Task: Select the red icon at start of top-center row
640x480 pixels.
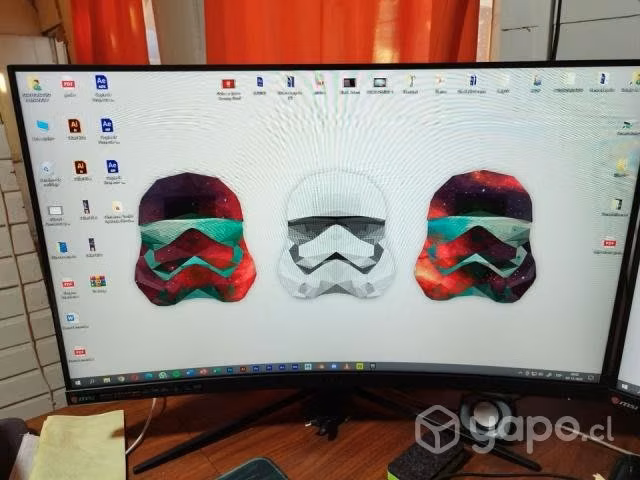Action: [228, 84]
